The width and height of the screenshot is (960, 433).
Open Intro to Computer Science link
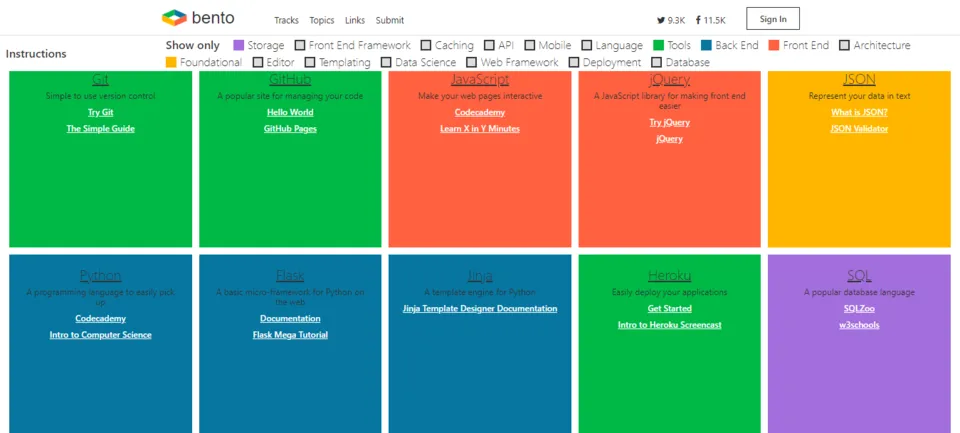tap(100, 335)
